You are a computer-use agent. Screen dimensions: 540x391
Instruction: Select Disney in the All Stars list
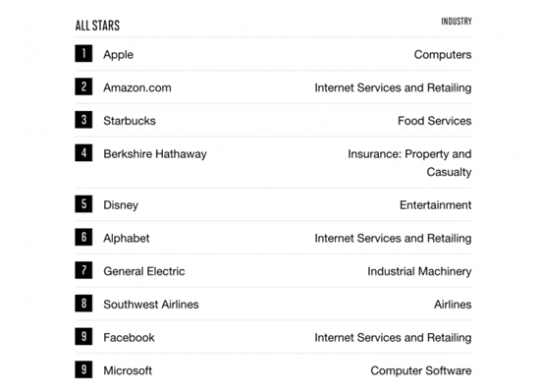121,205
